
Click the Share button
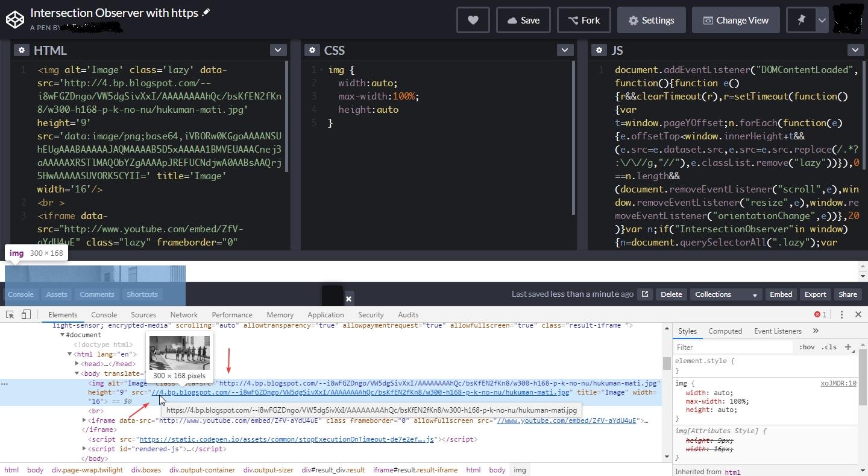coord(848,294)
